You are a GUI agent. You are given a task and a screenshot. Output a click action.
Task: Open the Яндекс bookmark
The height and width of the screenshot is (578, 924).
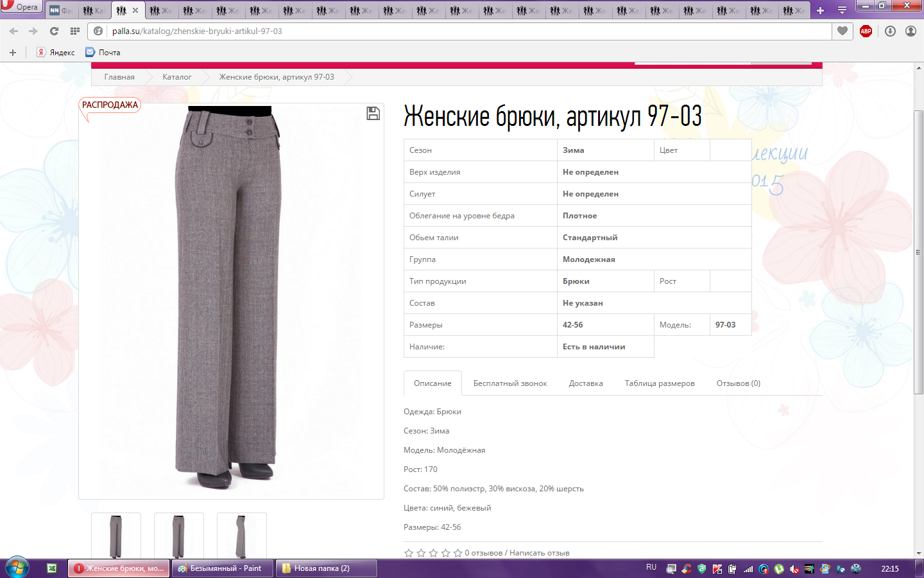56,53
